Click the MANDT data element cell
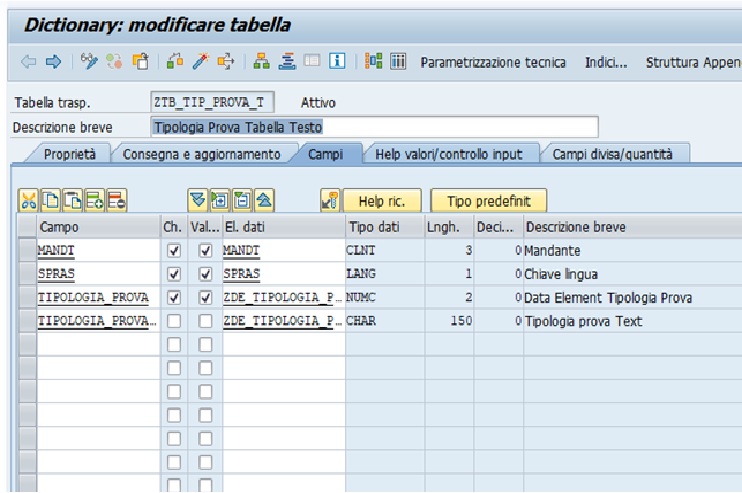742x493 pixels. tap(284, 250)
